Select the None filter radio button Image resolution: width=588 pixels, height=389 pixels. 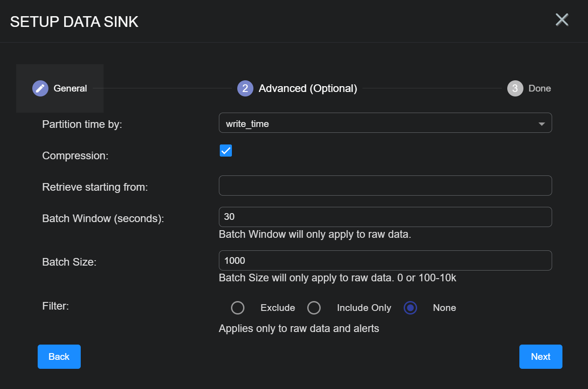click(x=410, y=308)
